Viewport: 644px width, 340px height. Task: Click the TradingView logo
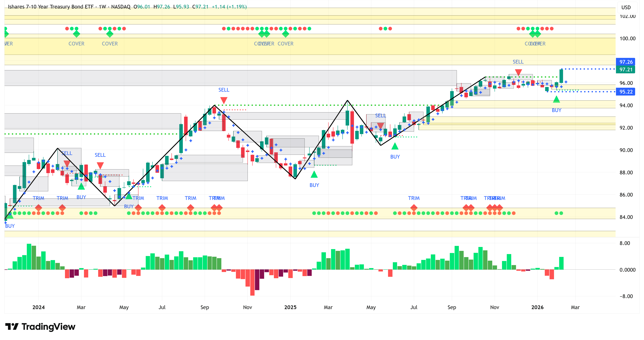40,327
